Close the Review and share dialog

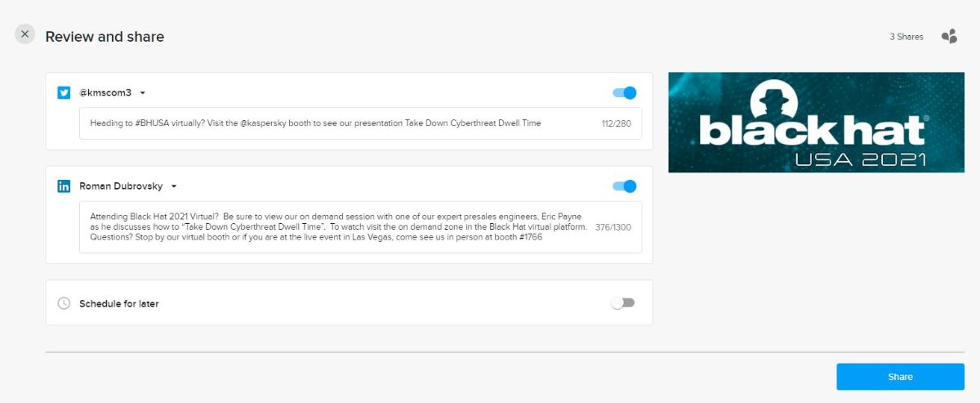[x=24, y=34]
